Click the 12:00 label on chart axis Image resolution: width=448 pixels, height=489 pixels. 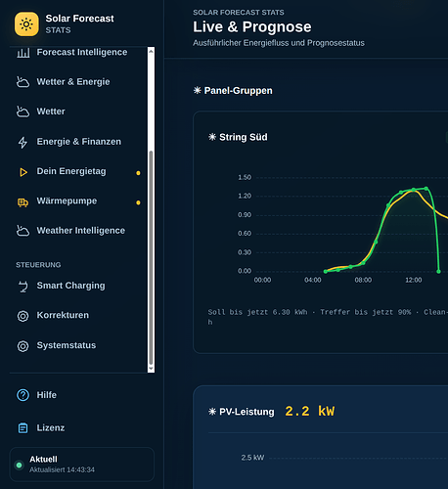[414, 280]
